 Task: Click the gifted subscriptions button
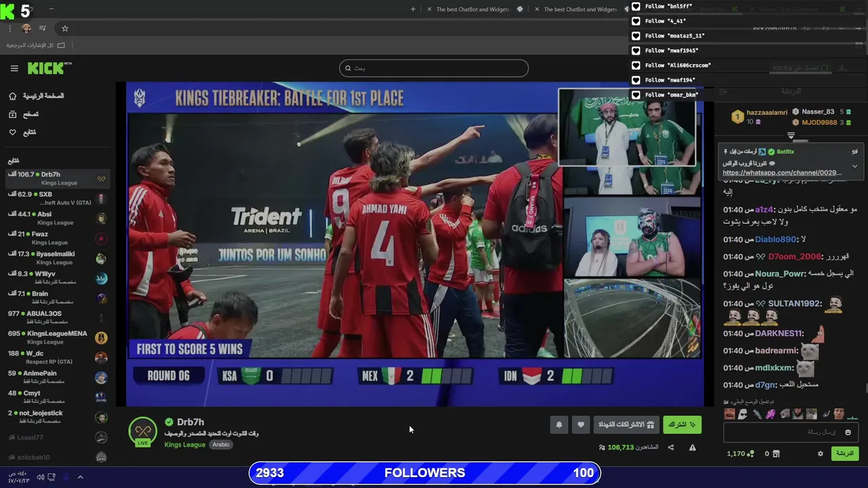point(627,425)
